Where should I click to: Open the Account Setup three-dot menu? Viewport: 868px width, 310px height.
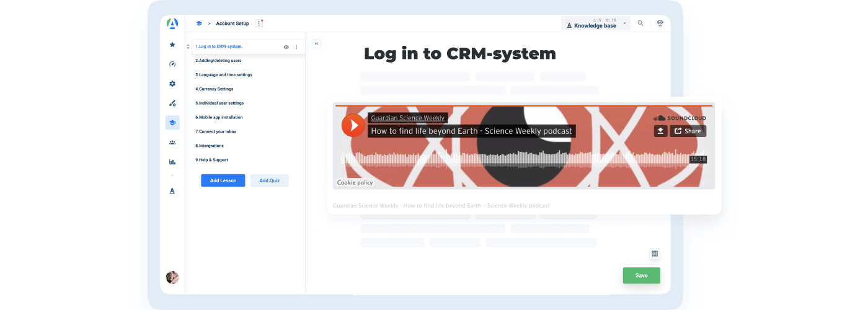click(x=259, y=24)
